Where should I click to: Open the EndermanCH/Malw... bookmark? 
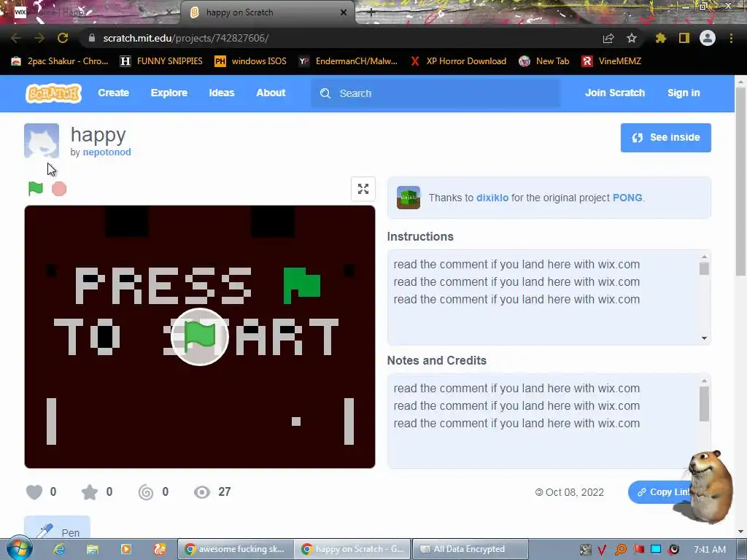click(x=348, y=61)
